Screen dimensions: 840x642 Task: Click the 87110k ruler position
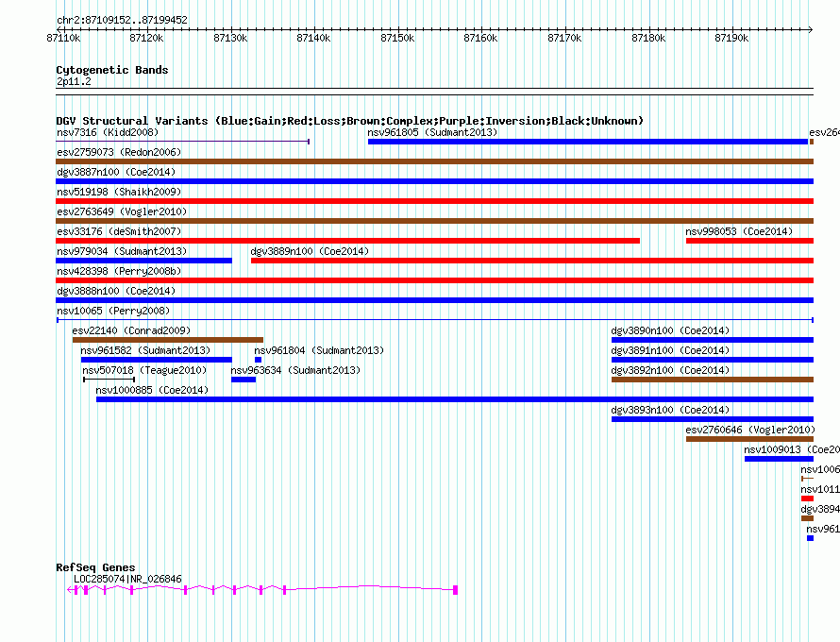point(64,38)
